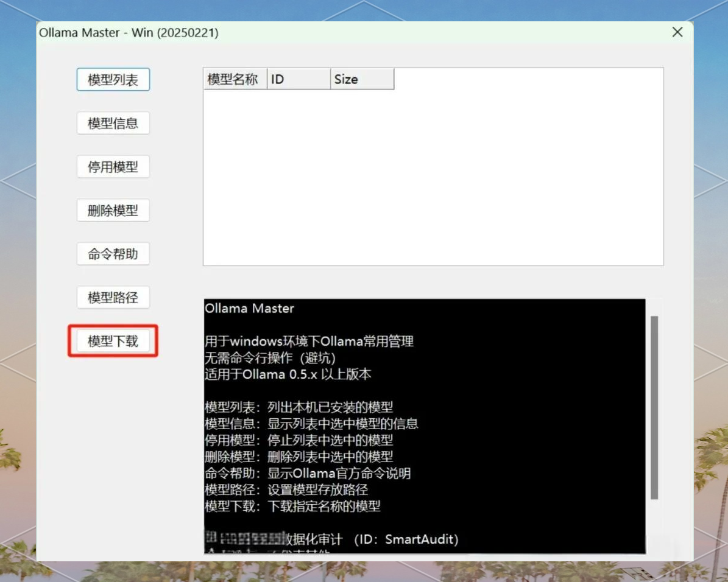Click the line '删除模型：删除列表中选中的模型'
Image resolution: width=728 pixels, height=582 pixels.
(x=299, y=457)
